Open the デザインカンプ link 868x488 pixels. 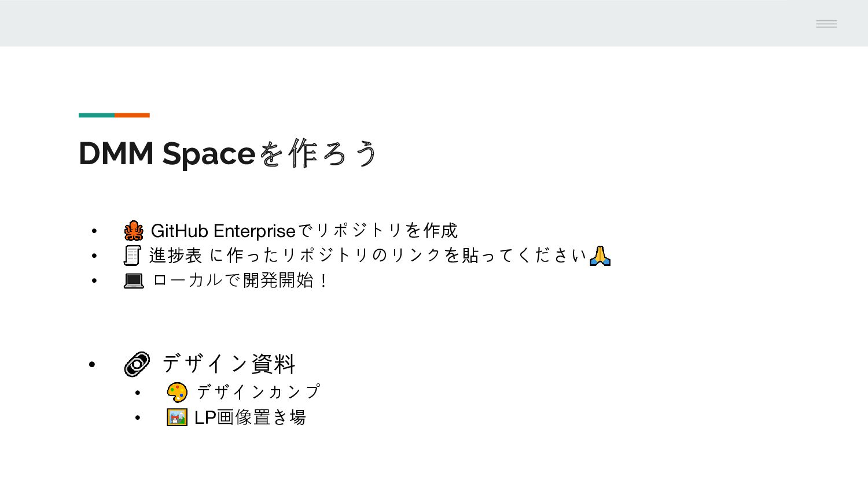258,392
